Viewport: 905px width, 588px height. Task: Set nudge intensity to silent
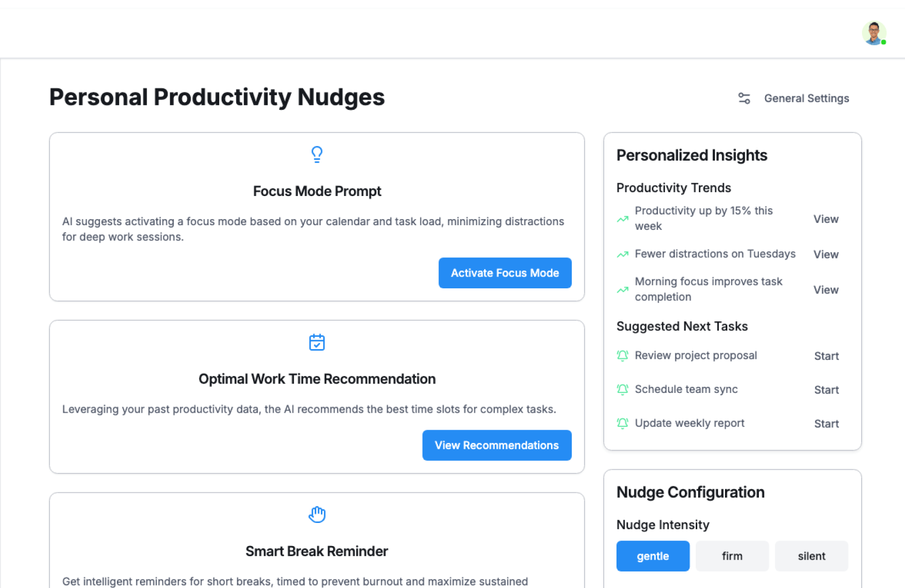click(x=811, y=556)
